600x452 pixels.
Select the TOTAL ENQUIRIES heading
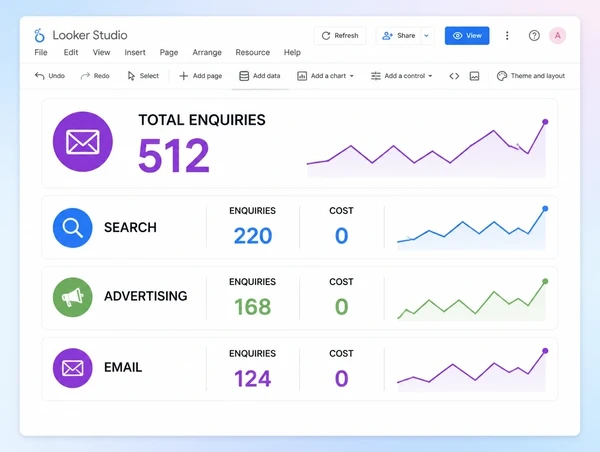click(202, 120)
